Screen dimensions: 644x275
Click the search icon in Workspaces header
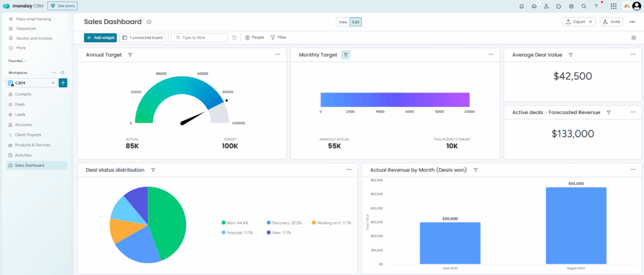[63, 73]
